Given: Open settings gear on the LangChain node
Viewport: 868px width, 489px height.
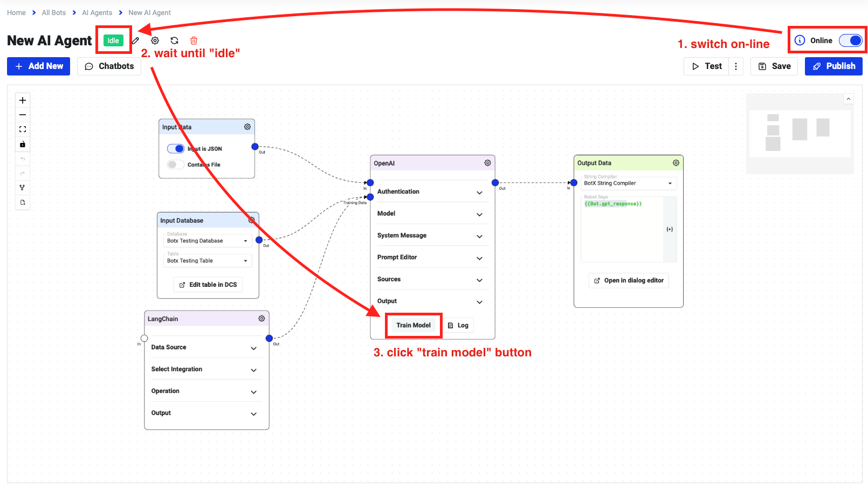Looking at the screenshot, I should pyautogui.click(x=261, y=319).
